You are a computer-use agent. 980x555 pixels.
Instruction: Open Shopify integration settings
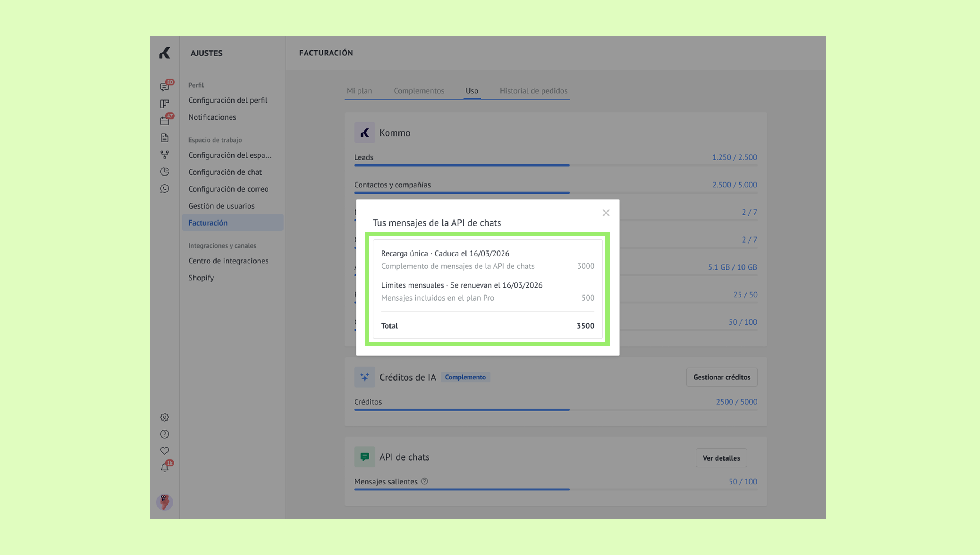coord(201,277)
